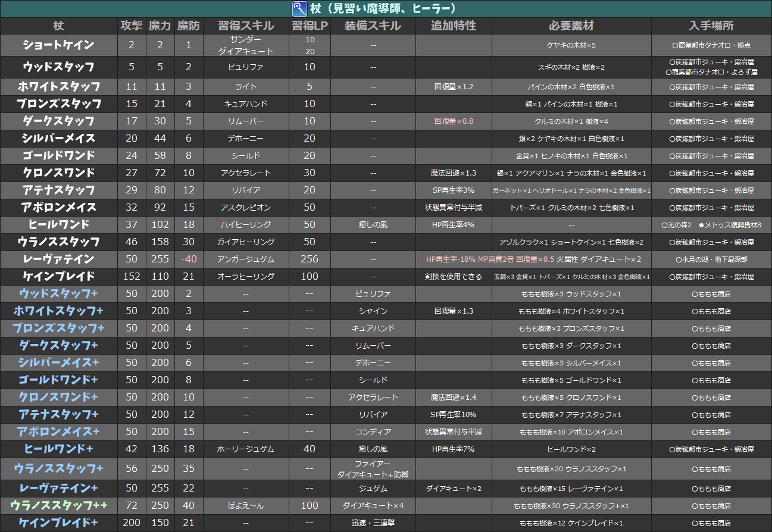Select the 攻撃 column header
Image resolution: width=772 pixels, height=532 pixels.
[131, 26]
